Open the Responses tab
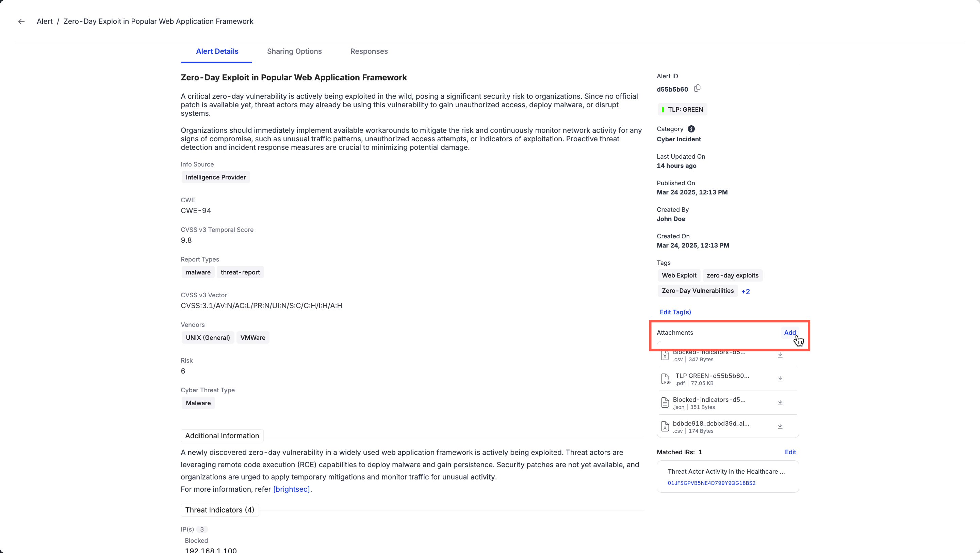980x553 pixels. point(369,51)
